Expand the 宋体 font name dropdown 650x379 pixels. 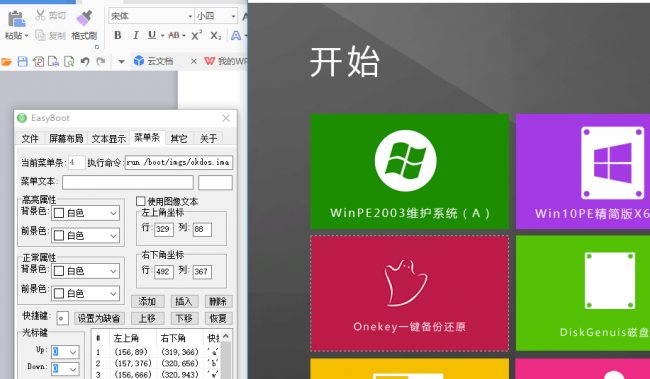[190, 17]
